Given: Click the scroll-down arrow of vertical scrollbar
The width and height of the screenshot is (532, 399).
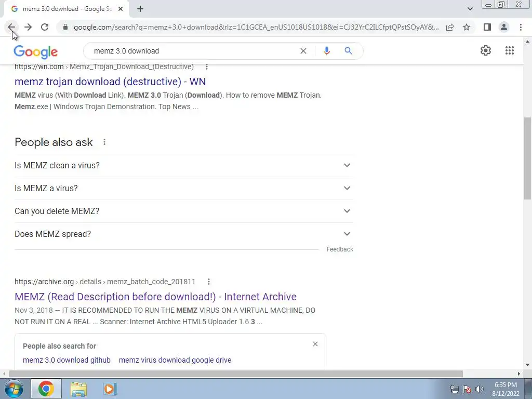Looking at the screenshot, I should (x=527, y=365).
